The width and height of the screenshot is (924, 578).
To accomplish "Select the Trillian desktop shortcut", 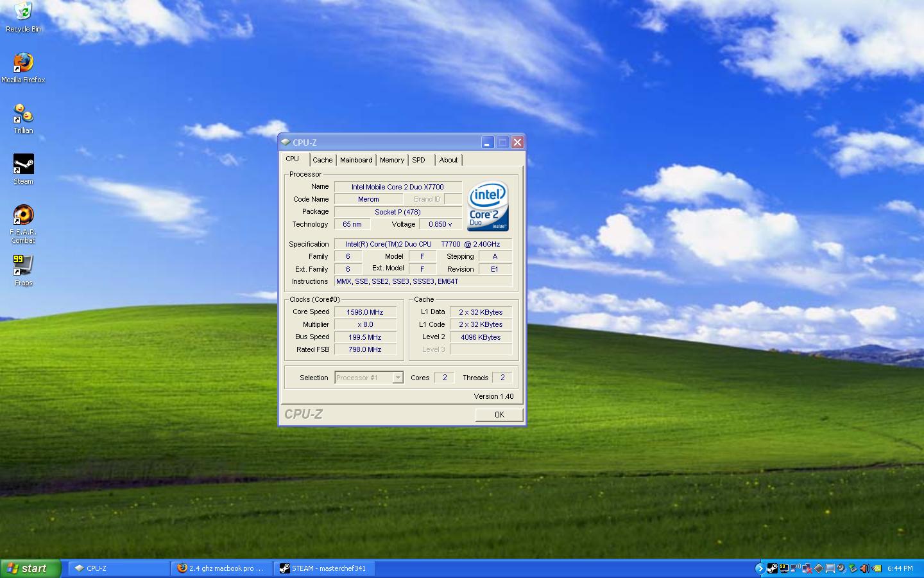I will 23,118.
